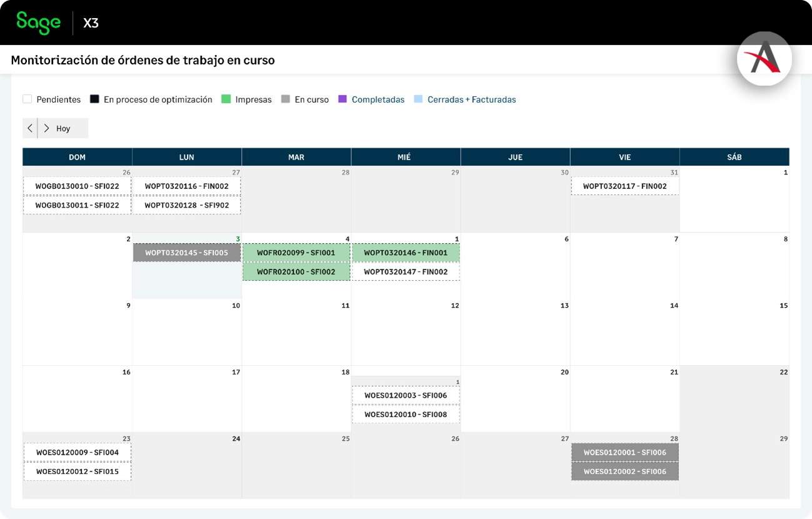Toggle the green Impresas legend swatch
The height and width of the screenshot is (519, 812).
tap(226, 99)
